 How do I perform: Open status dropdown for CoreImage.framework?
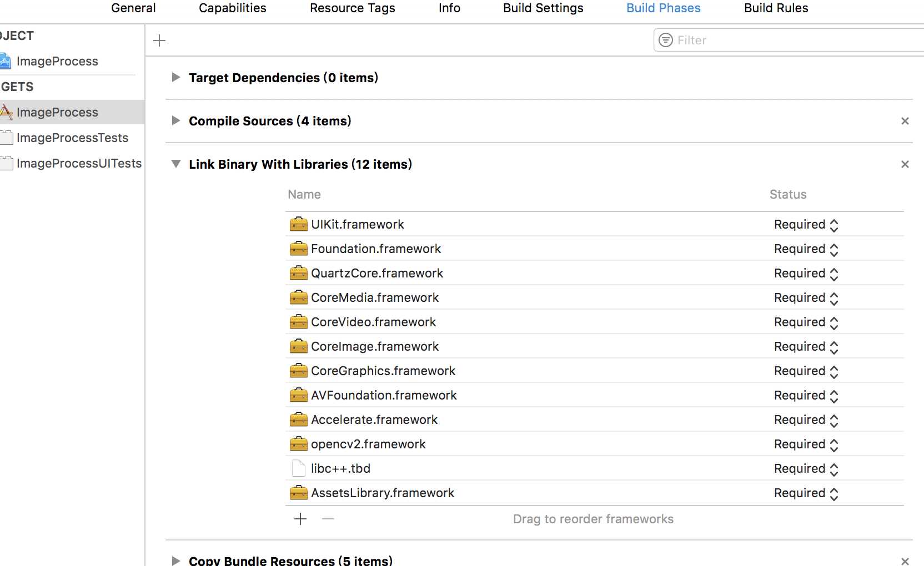click(x=806, y=347)
